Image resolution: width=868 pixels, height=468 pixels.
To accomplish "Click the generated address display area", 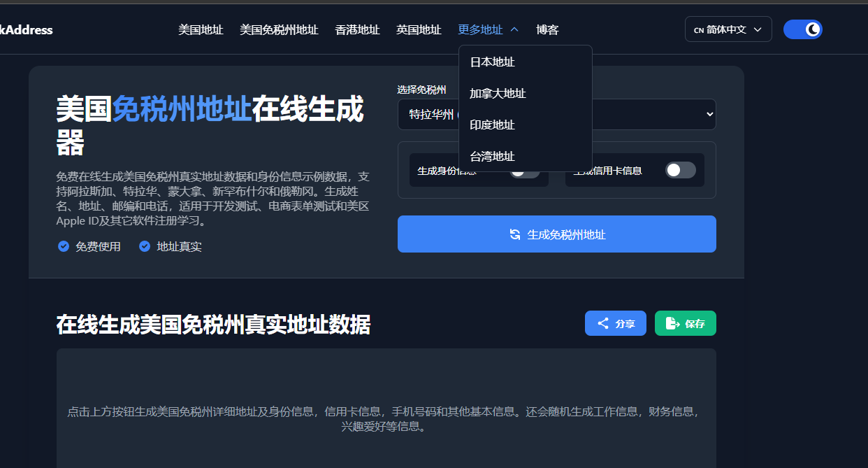I will (x=386, y=413).
